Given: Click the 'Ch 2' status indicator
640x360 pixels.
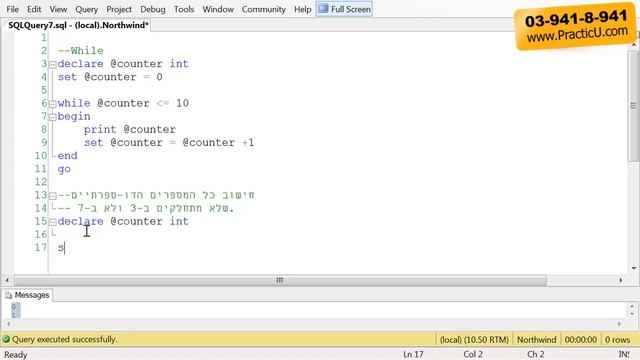Looking at the screenshot, I should [x=536, y=354].
